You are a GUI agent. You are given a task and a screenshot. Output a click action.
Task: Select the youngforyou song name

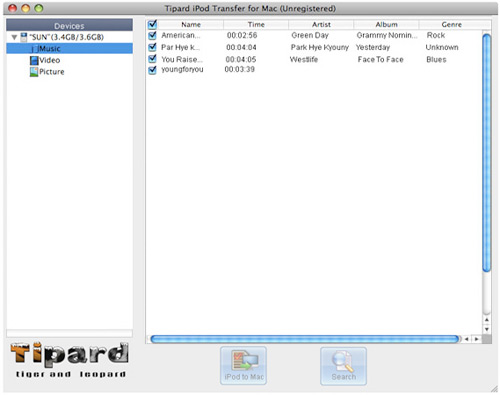pyautogui.click(x=182, y=70)
